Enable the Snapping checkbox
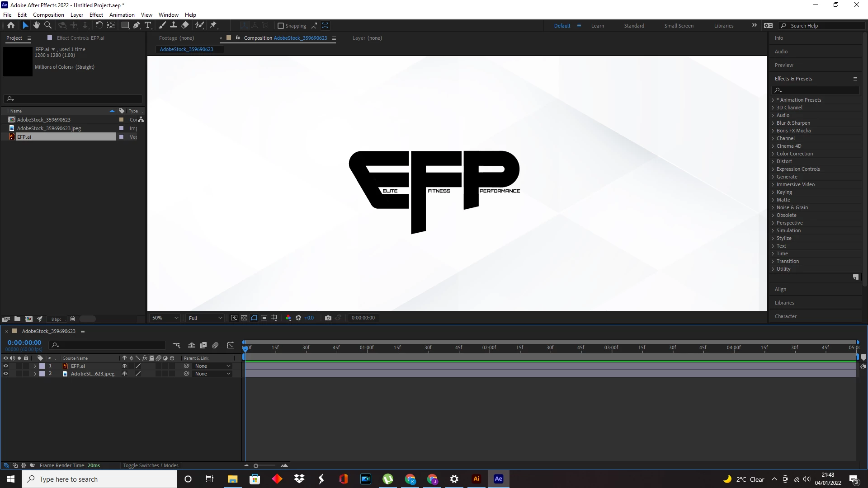This screenshot has height=488, width=868. 281,26
